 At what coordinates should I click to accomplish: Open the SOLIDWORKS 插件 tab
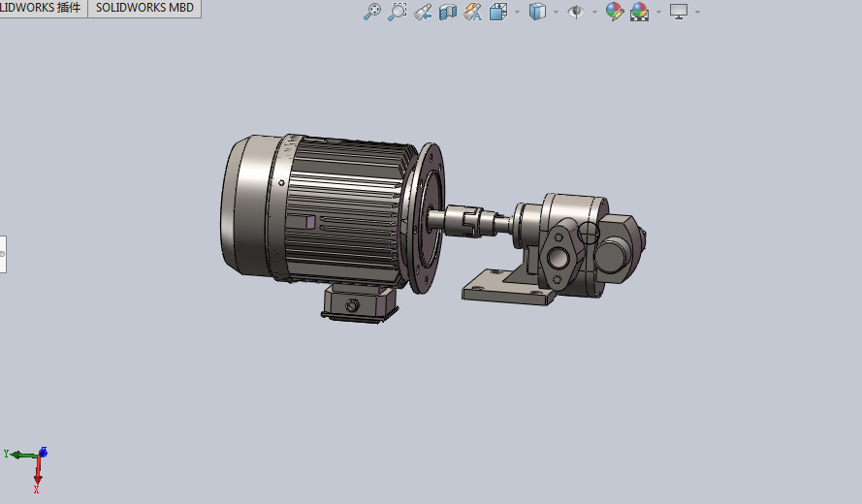[43, 9]
